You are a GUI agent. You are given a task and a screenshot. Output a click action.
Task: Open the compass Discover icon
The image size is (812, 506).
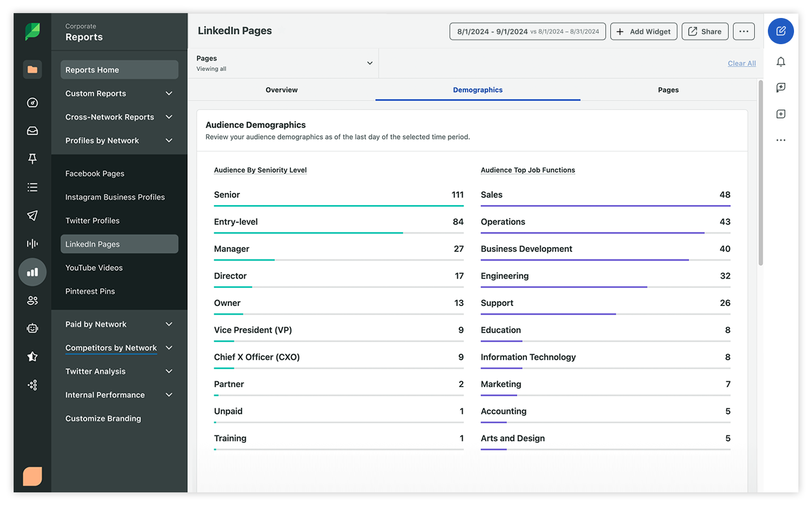(x=32, y=102)
